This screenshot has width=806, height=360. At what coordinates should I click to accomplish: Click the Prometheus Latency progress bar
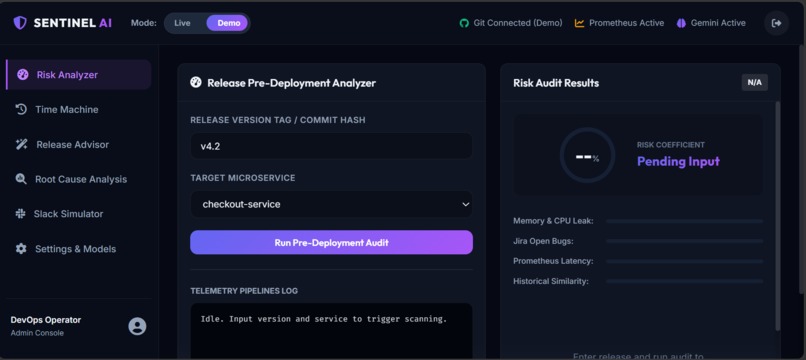[x=684, y=261]
